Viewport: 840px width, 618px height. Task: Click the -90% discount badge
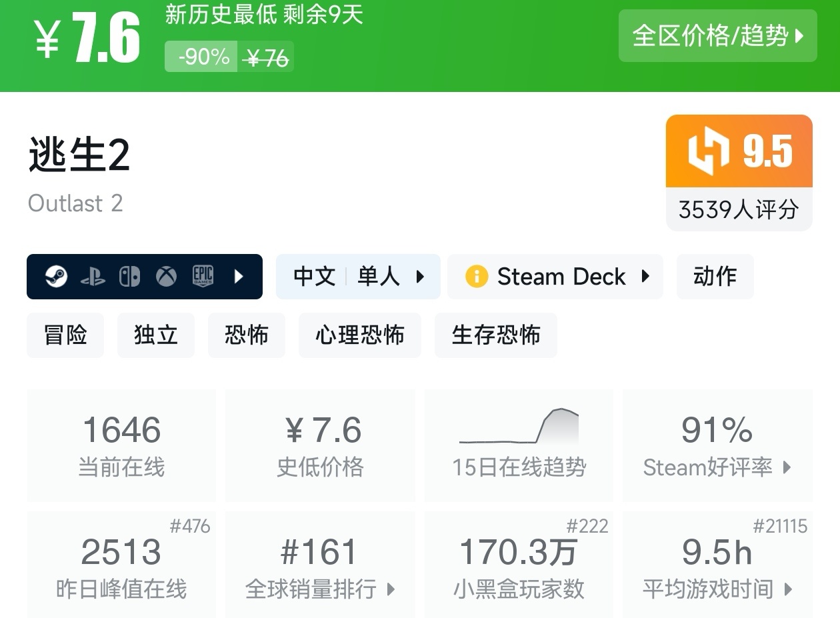click(200, 57)
